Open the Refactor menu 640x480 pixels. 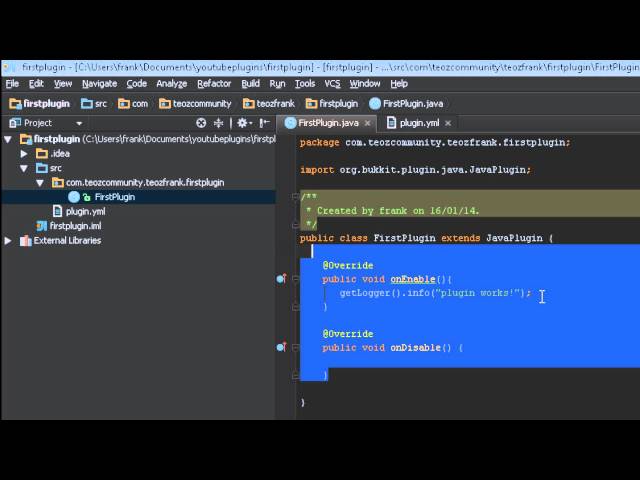[x=214, y=84]
